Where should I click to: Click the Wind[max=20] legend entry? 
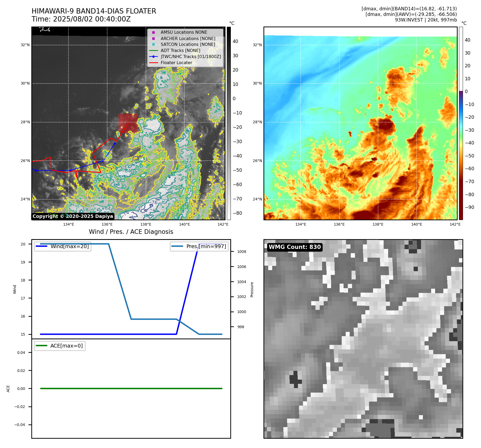(x=63, y=246)
